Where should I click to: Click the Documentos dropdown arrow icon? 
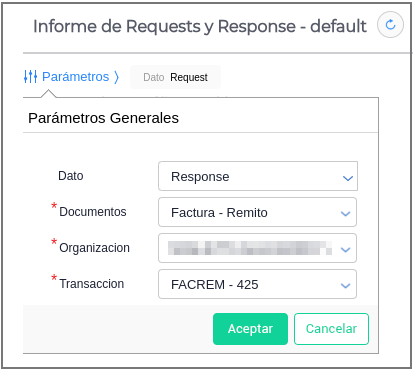point(345,214)
